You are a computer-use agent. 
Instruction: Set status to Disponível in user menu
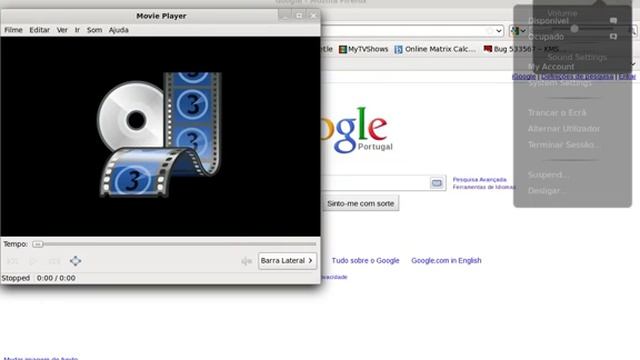click(x=548, y=21)
